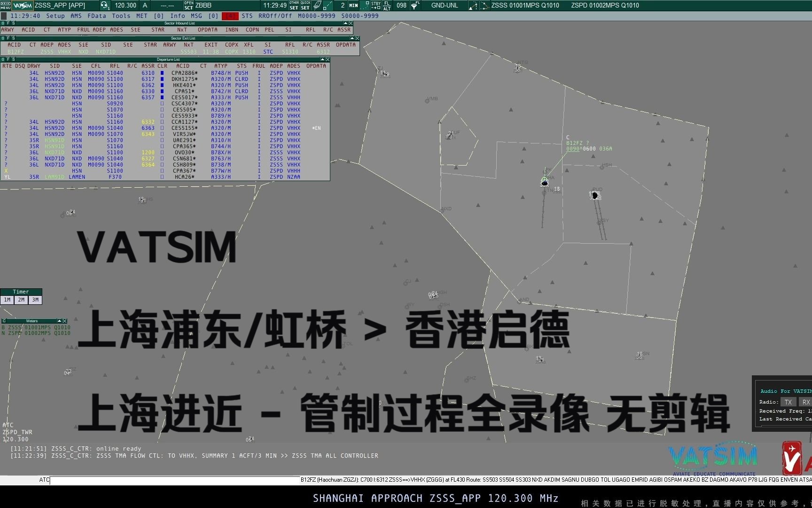Viewport: 812px width, 508px height.
Task: Toggle the CLR clearance box for HKE401
Action: pos(162,85)
